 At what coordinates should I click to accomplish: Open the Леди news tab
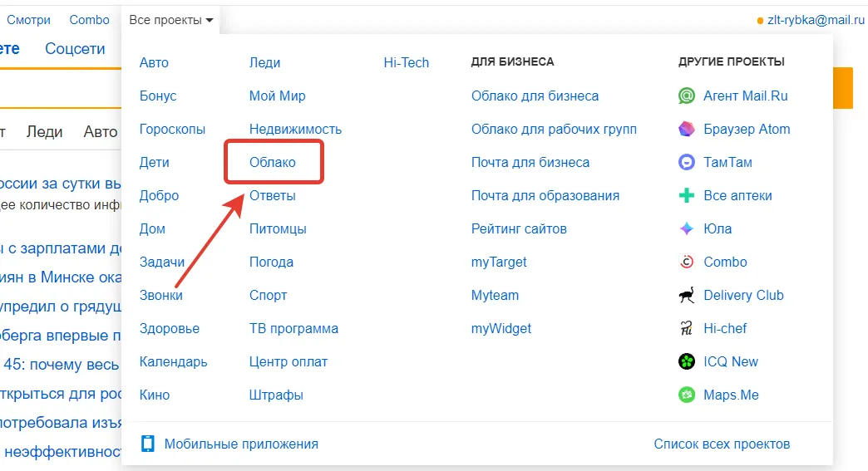click(44, 131)
